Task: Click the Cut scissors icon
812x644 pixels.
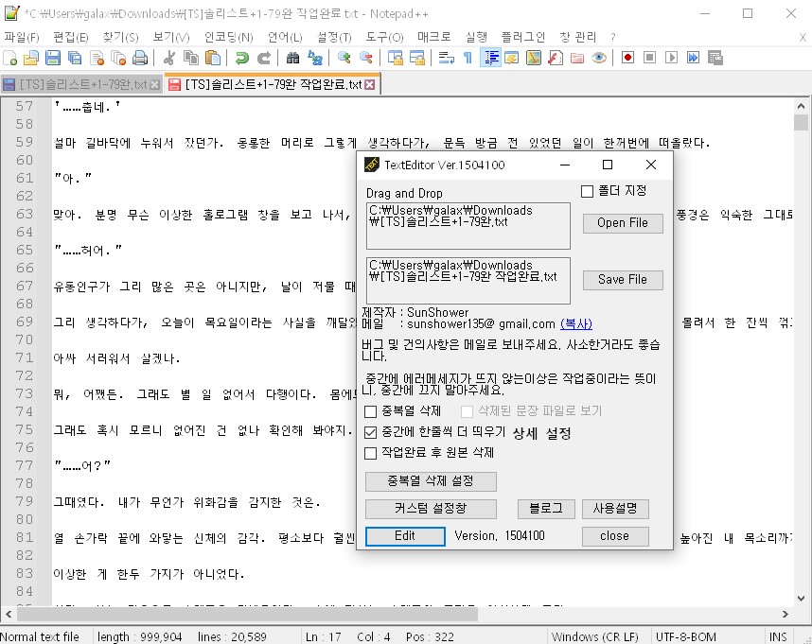Action: coord(168,58)
